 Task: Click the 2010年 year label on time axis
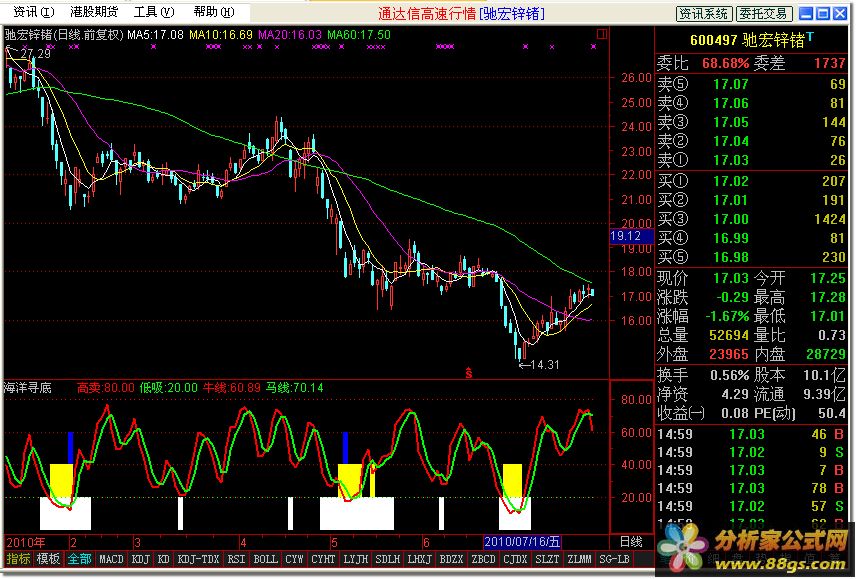pos(26,542)
